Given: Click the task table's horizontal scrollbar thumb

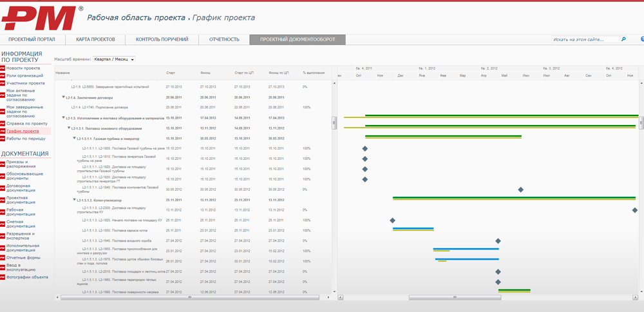Looking at the screenshot, I should [190, 297].
